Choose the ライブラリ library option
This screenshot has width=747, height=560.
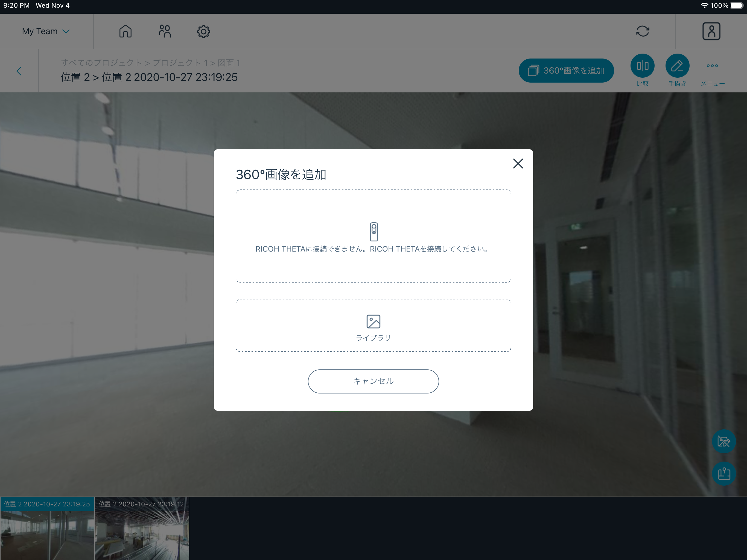[373, 326]
